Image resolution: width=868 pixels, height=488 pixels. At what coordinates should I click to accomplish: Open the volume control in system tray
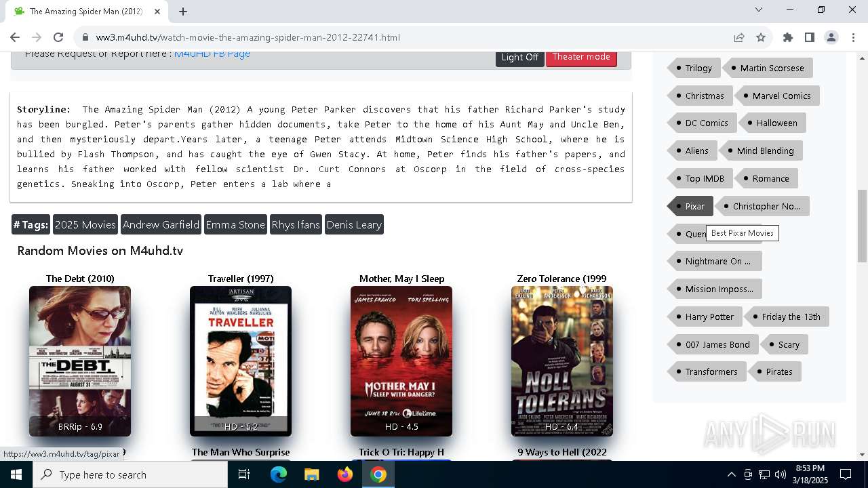(781, 474)
